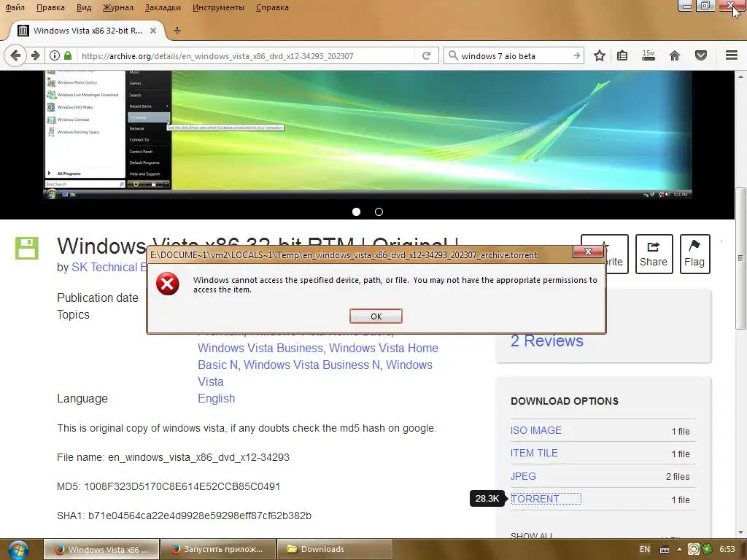The image size is (747, 560).
Task: Open the Закладки menu
Action: click(163, 7)
